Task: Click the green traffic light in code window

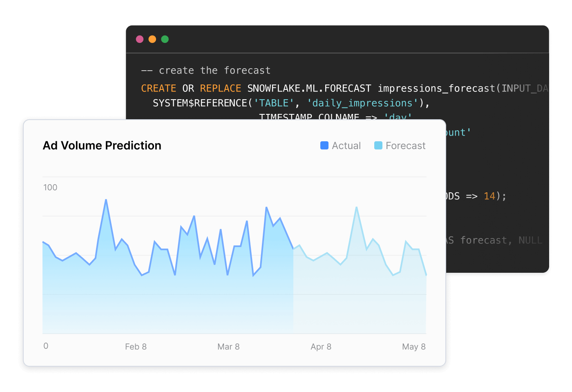Action: pos(165,39)
